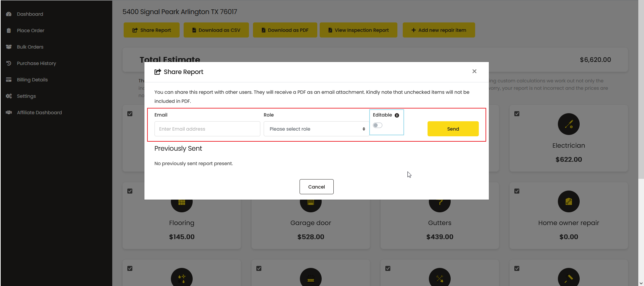Cancel the Share Report dialog
644x286 pixels.
point(316,187)
